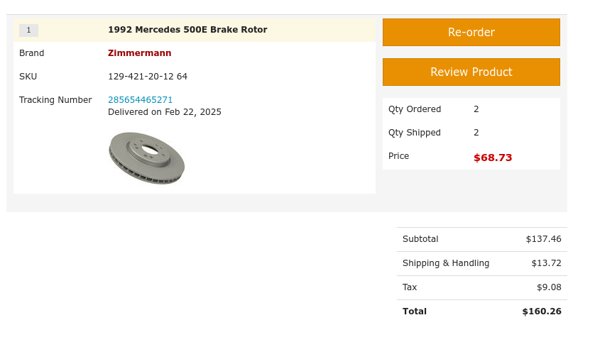Click the Delivered on Feb 22, 2025 text
Screen dimensions: 595x364
click(165, 112)
